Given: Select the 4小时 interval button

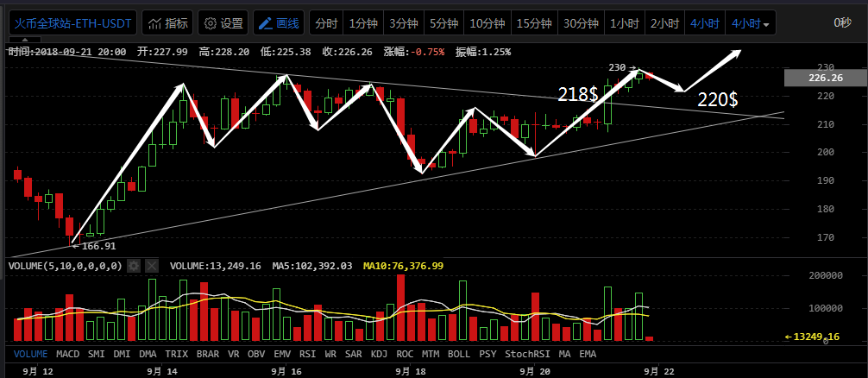Looking at the screenshot, I should tap(705, 23).
